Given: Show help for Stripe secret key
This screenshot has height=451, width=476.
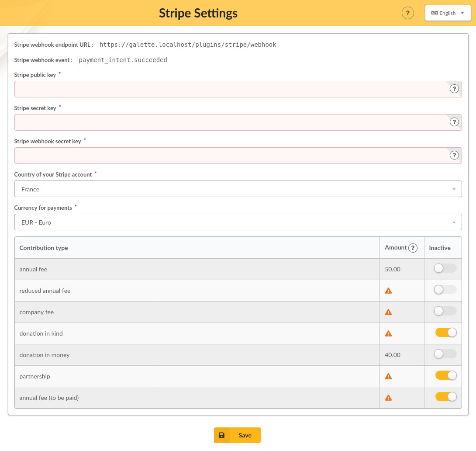Looking at the screenshot, I should (x=454, y=122).
